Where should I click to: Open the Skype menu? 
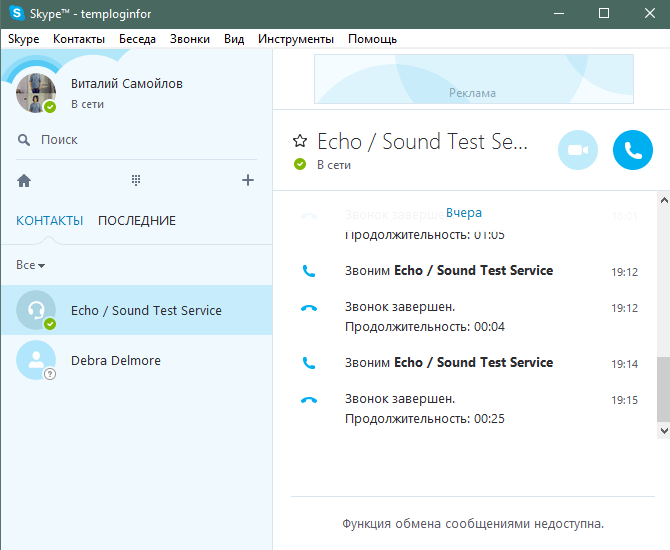(24, 39)
